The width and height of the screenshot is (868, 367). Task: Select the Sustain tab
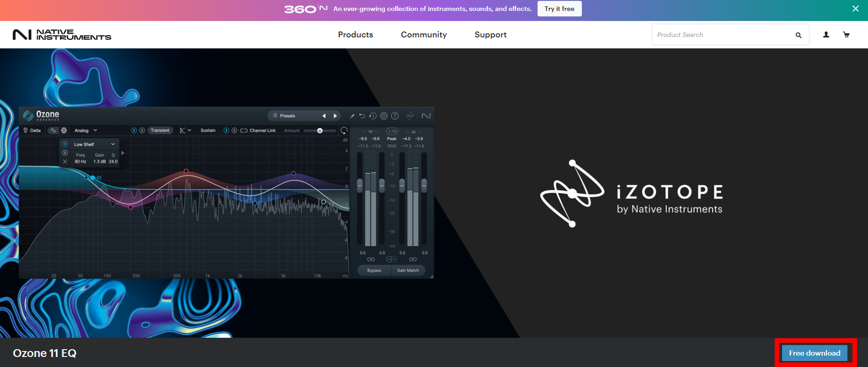(208, 131)
